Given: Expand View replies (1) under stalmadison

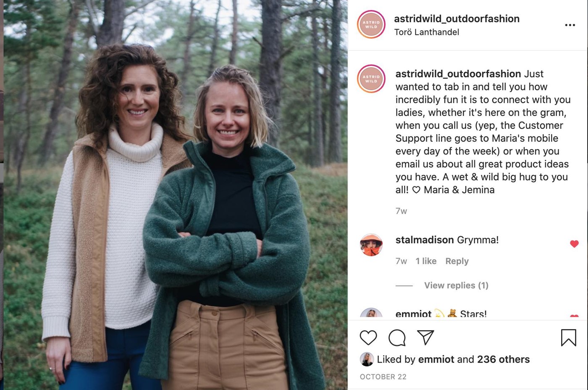Looking at the screenshot, I should (x=456, y=285).
